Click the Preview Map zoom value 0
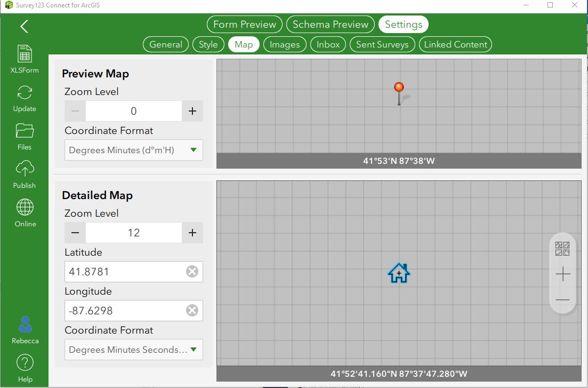588x388 pixels. (x=134, y=111)
